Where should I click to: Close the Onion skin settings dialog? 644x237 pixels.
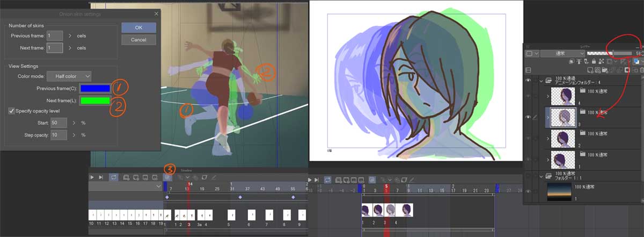point(156,13)
